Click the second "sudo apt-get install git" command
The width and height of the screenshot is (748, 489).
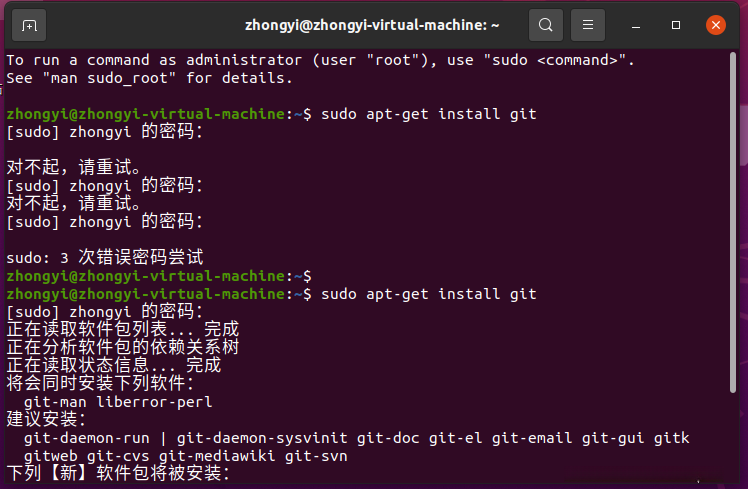[429, 294]
